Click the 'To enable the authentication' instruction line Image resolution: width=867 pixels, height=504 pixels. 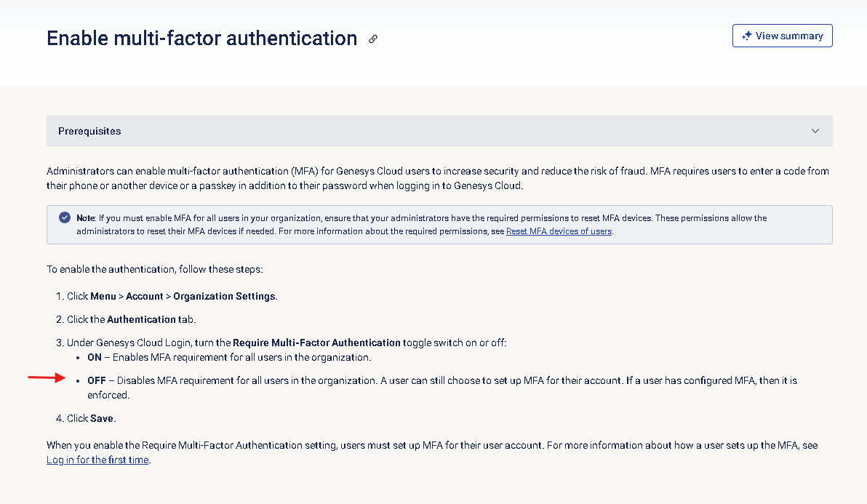click(154, 269)
